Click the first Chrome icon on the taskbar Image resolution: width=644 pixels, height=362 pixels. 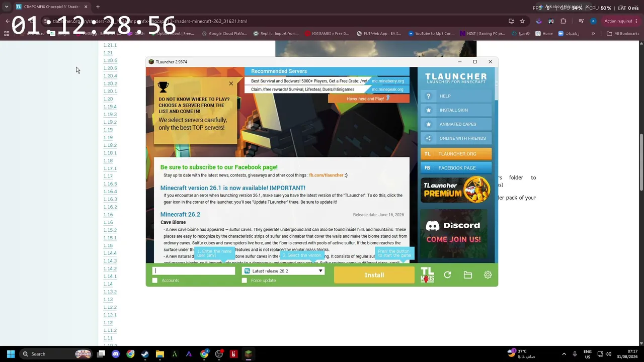pyautogui.click(x=130, y=354)
